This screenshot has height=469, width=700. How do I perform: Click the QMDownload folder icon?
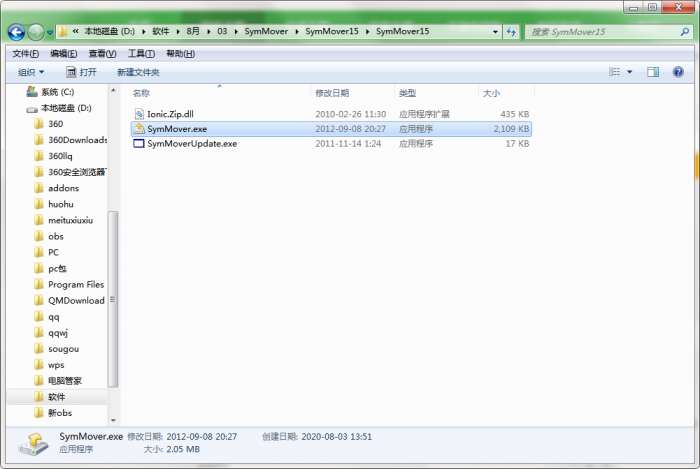tap(39, 301)
